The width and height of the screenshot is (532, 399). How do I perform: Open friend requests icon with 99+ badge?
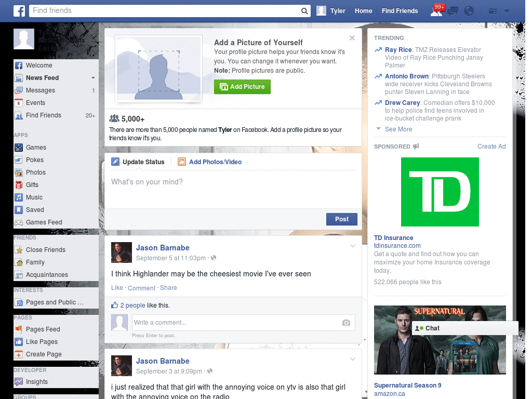click(x=436, y=11)
